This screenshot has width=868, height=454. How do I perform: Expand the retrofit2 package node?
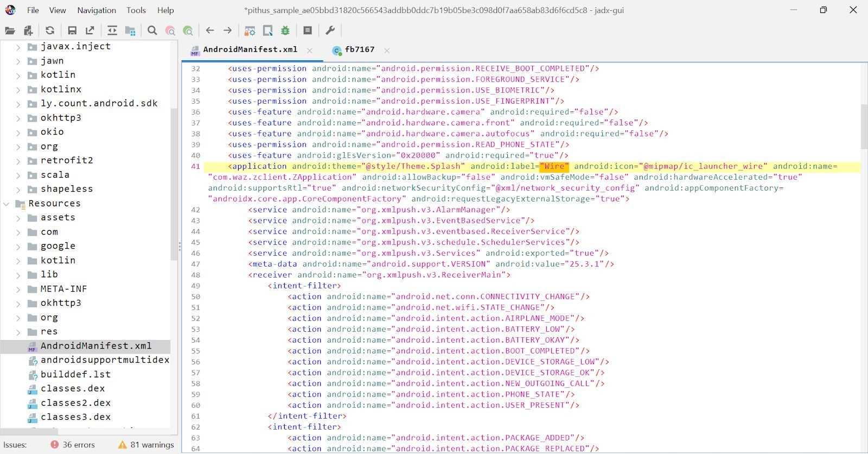tap(18, 161)
